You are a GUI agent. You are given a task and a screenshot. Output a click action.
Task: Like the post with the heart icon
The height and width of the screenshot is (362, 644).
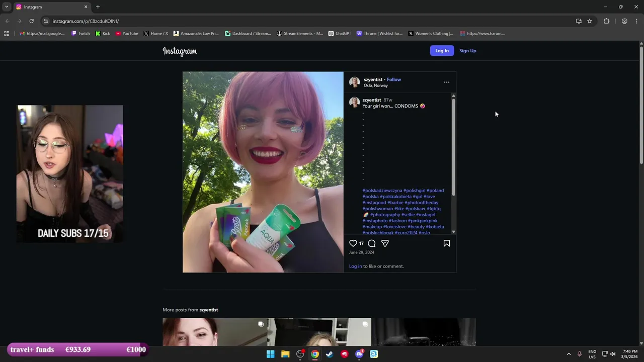tap(353, 243)
